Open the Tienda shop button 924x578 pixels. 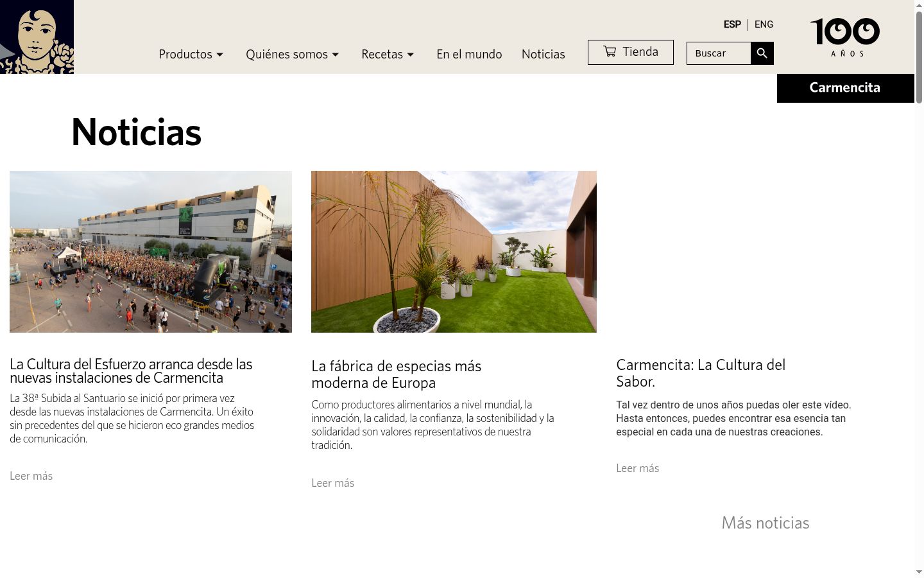click(631, 52)
